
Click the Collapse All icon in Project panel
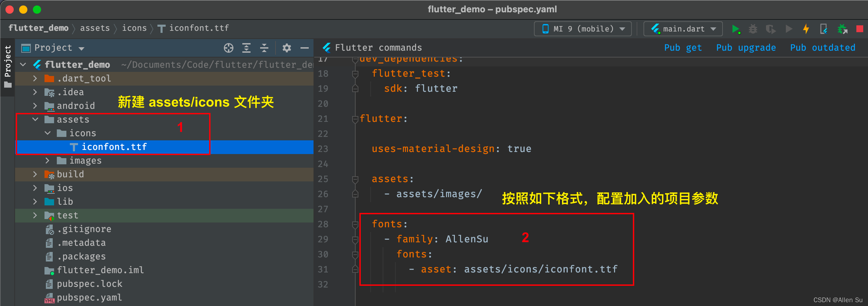click(x=264, y=48)
